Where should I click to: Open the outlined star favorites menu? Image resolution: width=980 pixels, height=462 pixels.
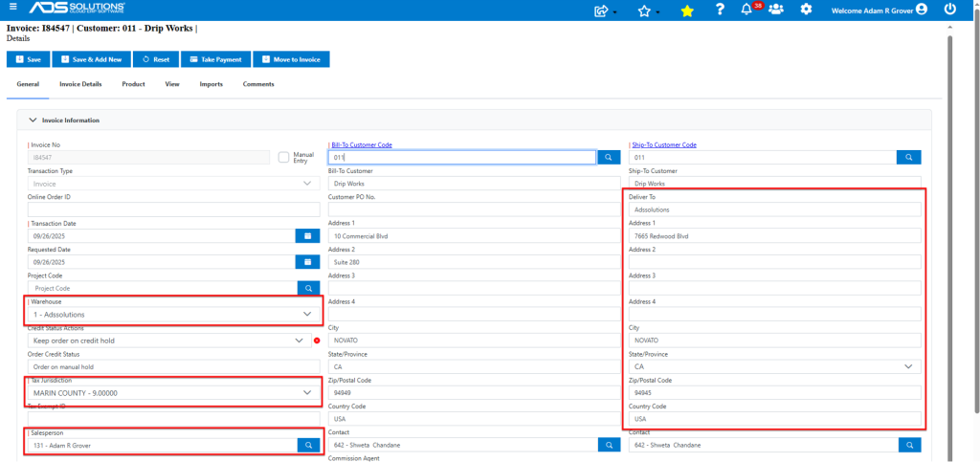coord(648,11)
